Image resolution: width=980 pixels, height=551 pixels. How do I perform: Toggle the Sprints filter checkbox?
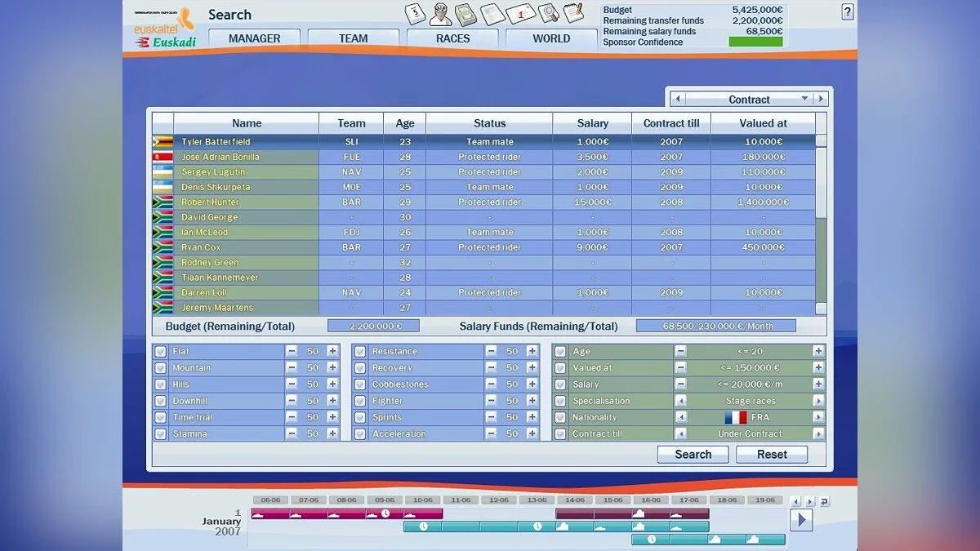coord(359,417)
